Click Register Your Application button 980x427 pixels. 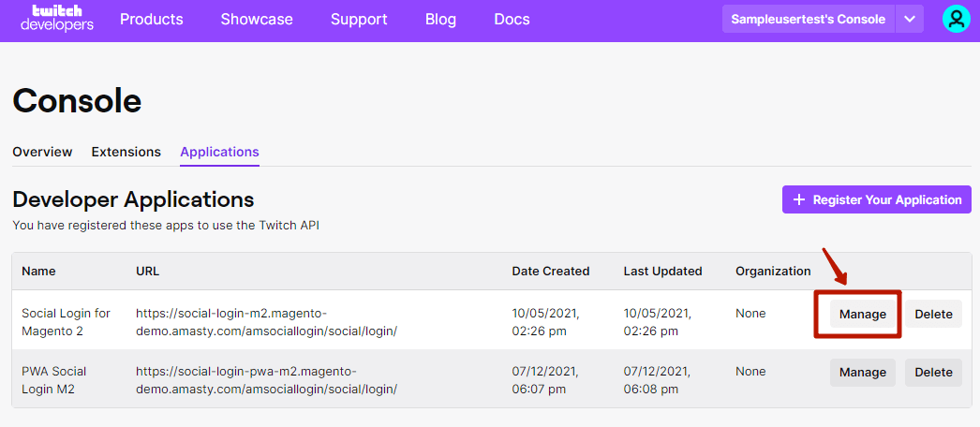(x=877, y=199)
